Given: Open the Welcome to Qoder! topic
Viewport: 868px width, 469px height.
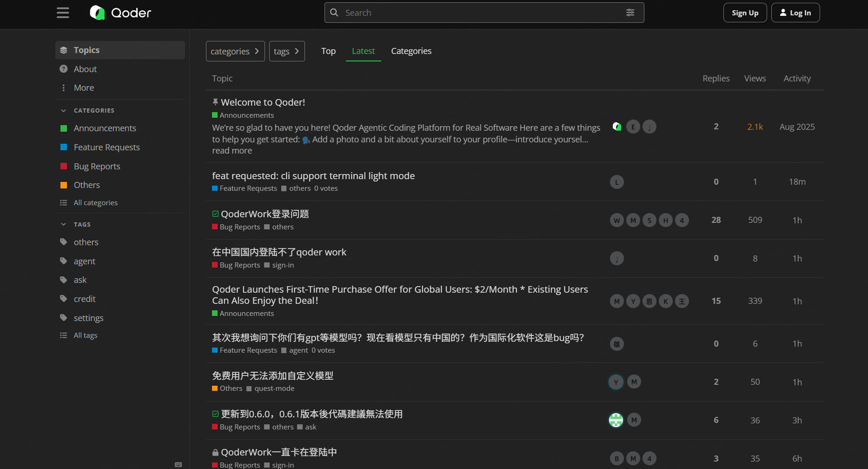Looking at the screenshot, I should [x=263, y=102].
